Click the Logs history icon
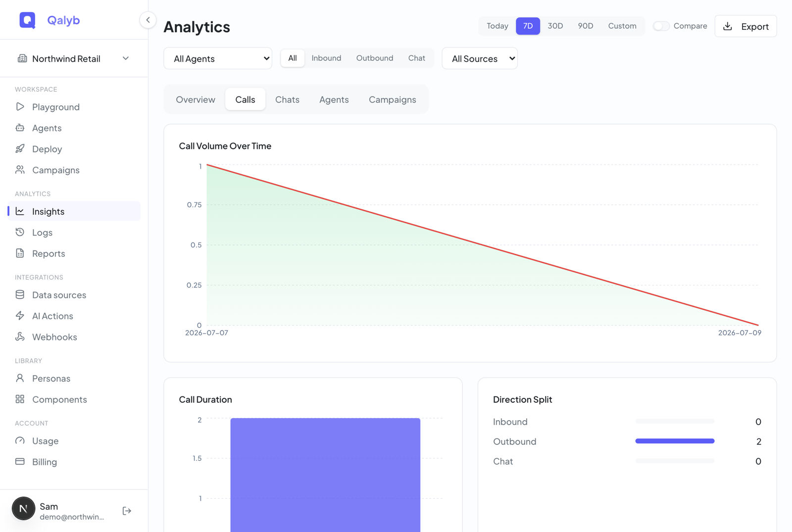792x532 pixels. tap(20, 232)
